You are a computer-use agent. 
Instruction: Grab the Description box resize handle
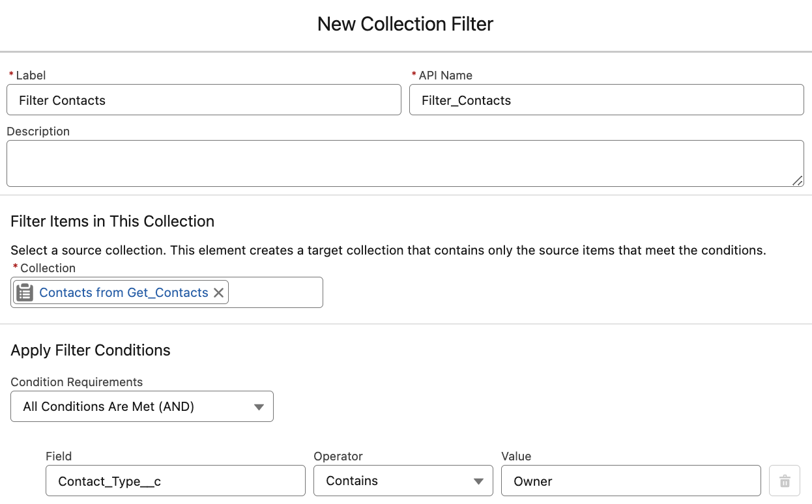click(x=798, y=181)
